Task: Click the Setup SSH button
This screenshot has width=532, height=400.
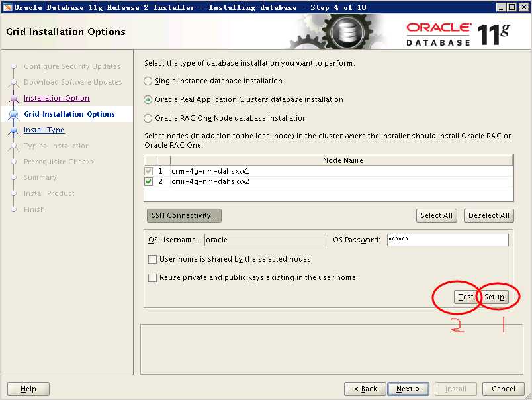Action: 494,297
